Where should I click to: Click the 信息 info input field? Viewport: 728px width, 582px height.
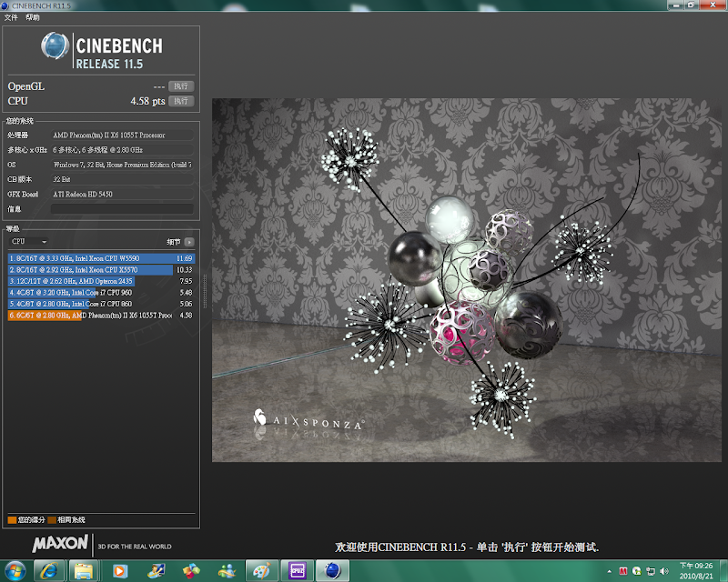[122, 209]
